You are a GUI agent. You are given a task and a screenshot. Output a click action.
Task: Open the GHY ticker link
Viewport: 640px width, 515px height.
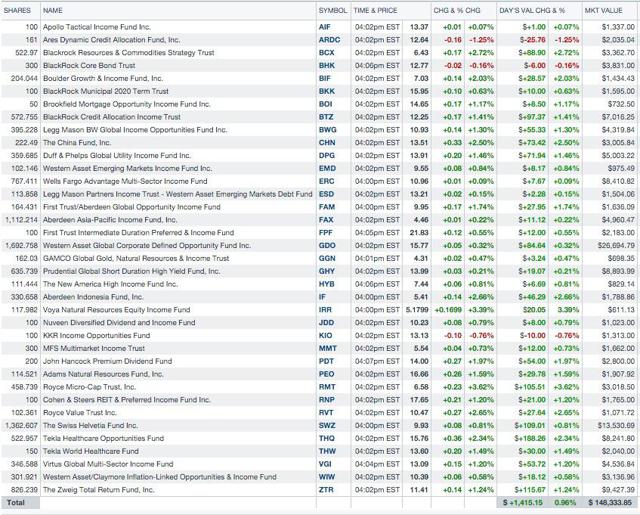[x=327, y=271]
